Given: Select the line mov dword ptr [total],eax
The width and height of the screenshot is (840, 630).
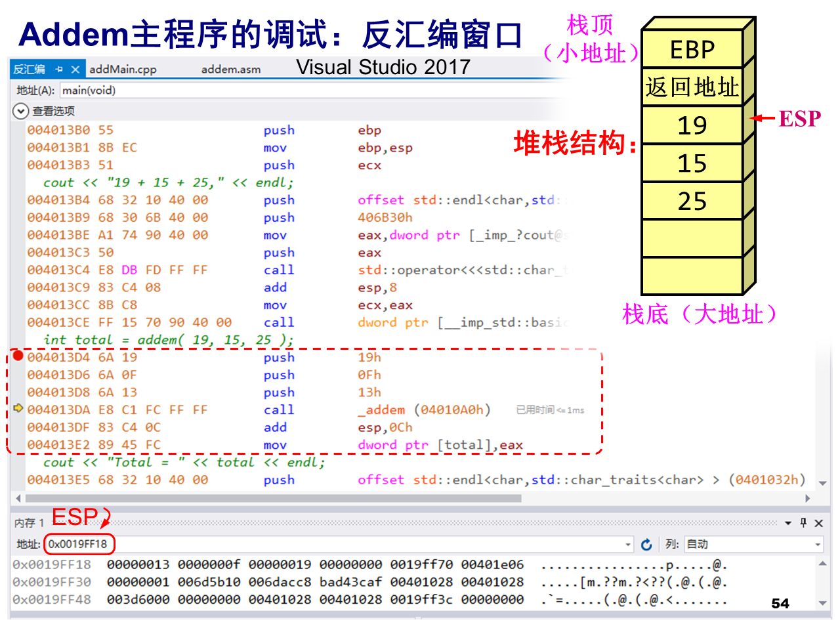Looking at the screenshot, I should (275, 444).
